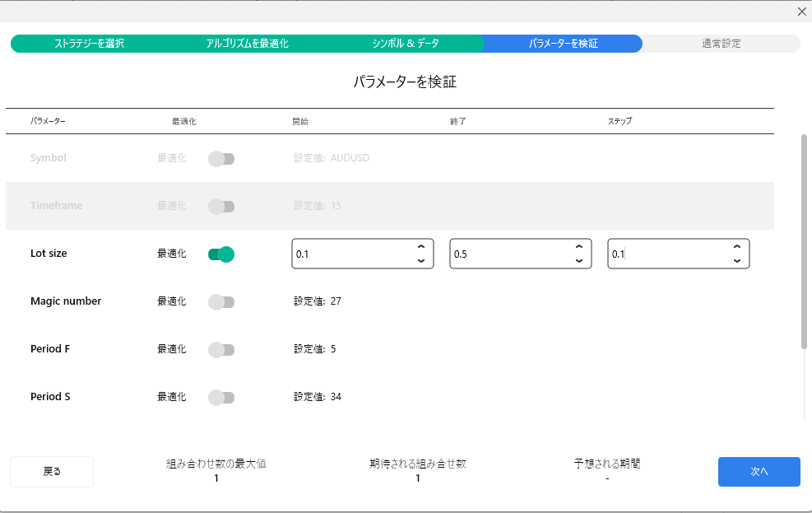This screenshot has width=812, height=513.
Task: Go to ストラテジーを選択 step
Action: tap(90, 44)
